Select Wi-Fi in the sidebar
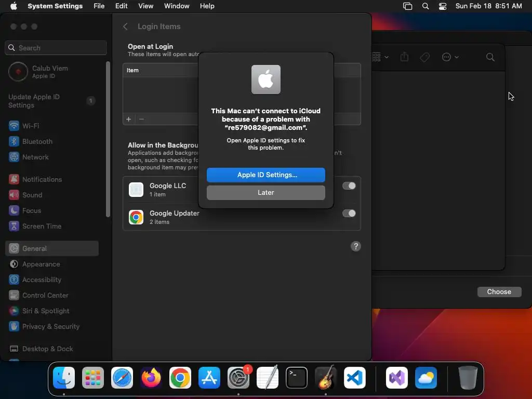 51,126
